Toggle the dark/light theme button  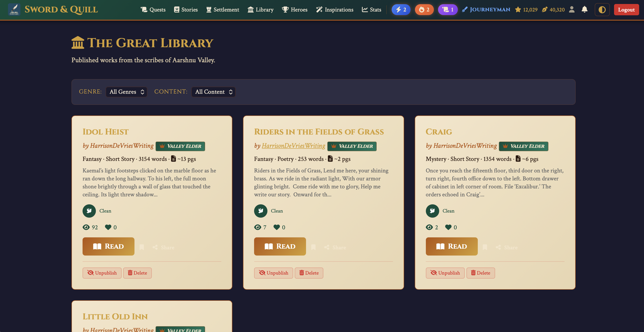tap(602, 10)
